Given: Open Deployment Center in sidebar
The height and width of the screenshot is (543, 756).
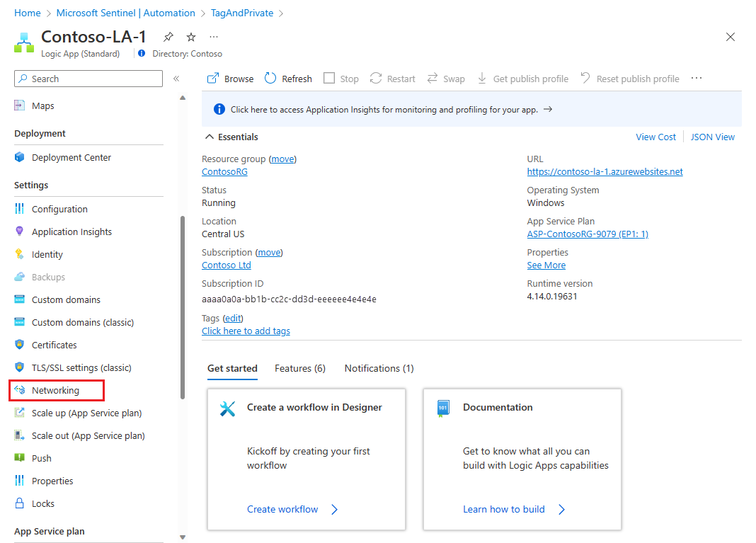Looking at the screenshot, I should 71,157.
